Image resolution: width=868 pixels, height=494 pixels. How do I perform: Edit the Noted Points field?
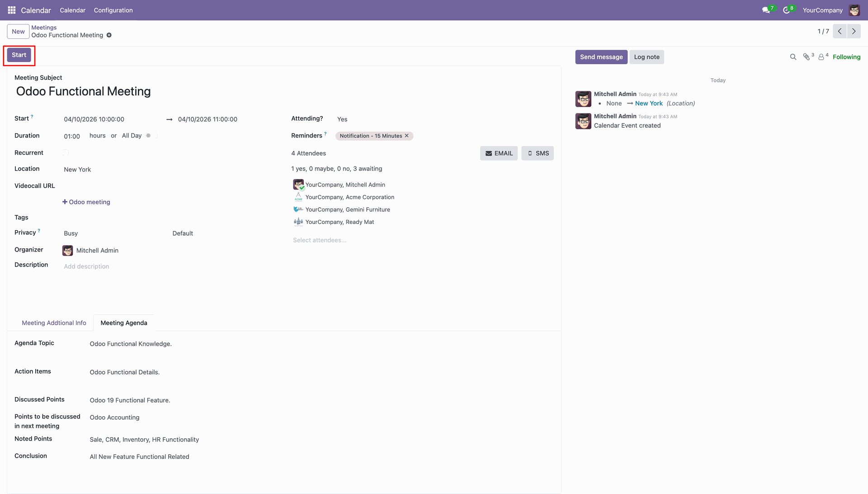pos(321,440)
